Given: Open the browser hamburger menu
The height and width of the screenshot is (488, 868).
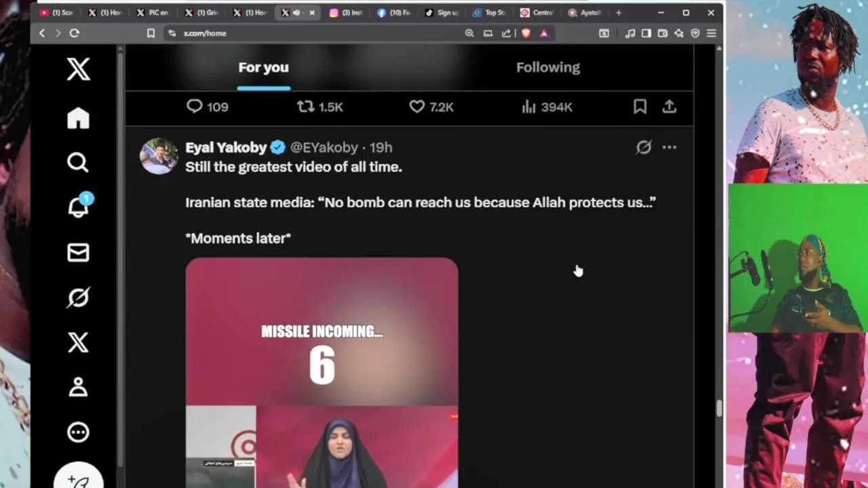Looking at the screenshot, I should [x=711, y=33].
